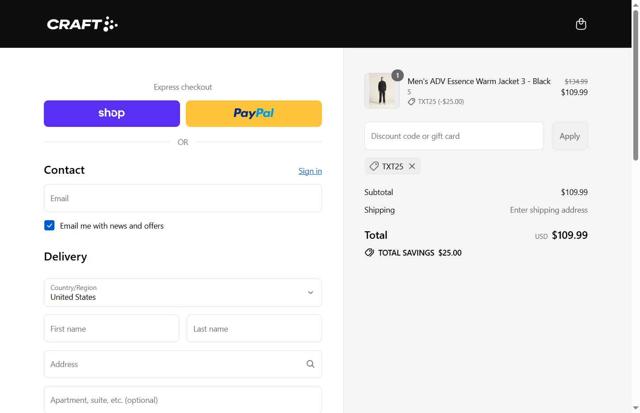The height and width of the screenshot is (413, 640).
Task: Click the jacket product thumbnail
Action: (x=382, y=91)
